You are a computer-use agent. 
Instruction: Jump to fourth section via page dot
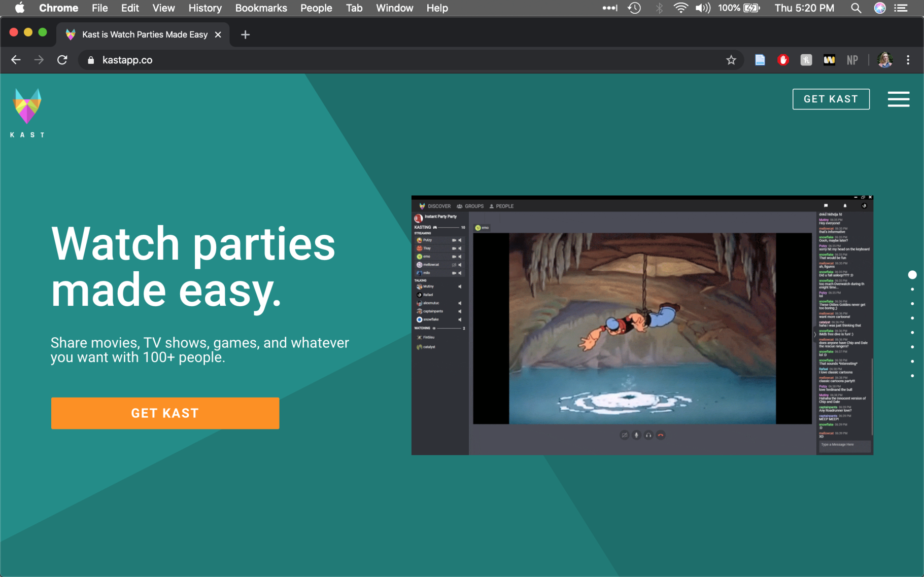pos(912,318)
